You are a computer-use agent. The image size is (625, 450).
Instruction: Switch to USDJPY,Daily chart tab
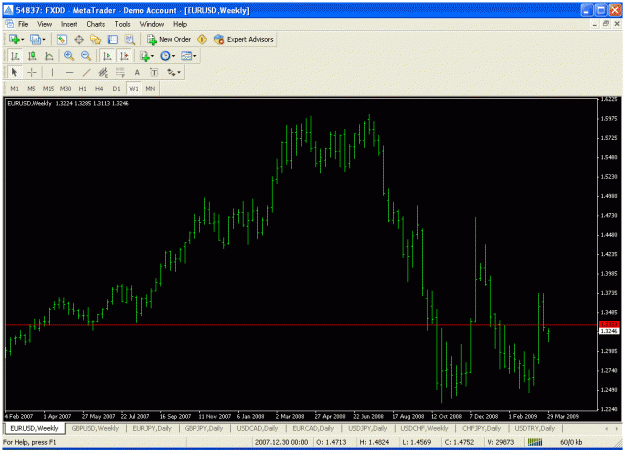pos(368,428)
